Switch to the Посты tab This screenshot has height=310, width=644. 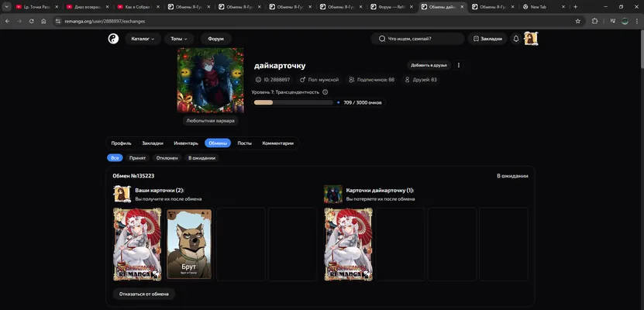pos(244,143)
